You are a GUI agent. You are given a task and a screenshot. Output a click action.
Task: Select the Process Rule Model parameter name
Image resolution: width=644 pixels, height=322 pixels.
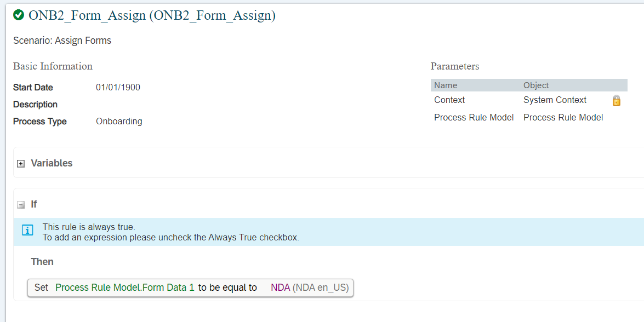click(x=474, y=117)
